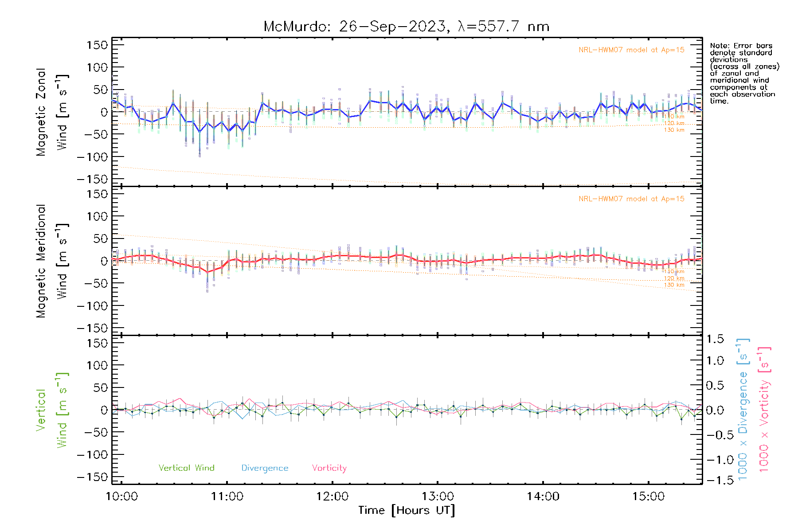798x532 pixels.
Task: Click the 130 km label in zonal panel
Action: click(x=674, y=130)
